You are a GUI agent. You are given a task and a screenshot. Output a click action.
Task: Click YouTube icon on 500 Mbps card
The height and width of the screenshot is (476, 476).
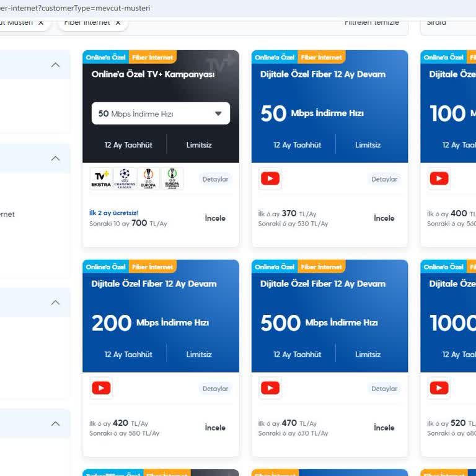click(270, 388)
